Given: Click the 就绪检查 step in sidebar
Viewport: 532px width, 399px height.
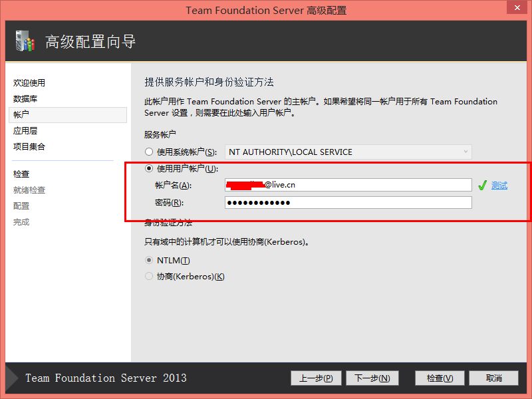Looking at the screenshot, I should (29, 190).
